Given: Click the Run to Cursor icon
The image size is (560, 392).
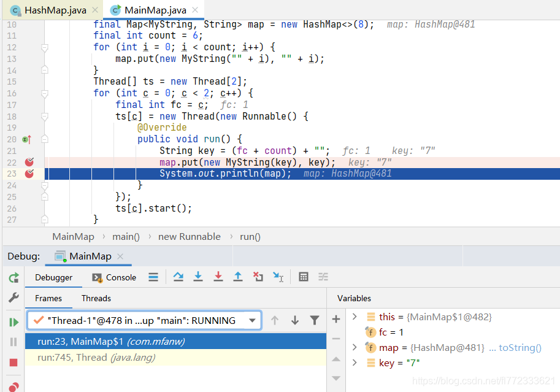Looking at the screenshot, I should [x=278, y=277].
